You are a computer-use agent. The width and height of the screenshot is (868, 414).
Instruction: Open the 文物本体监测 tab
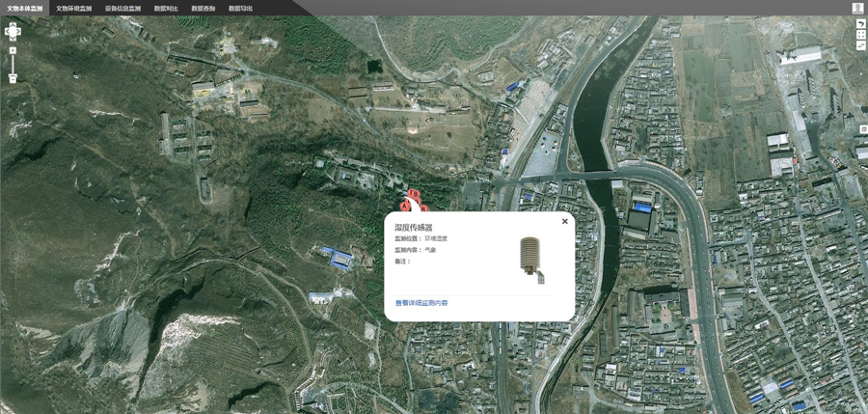coord(23,8)
